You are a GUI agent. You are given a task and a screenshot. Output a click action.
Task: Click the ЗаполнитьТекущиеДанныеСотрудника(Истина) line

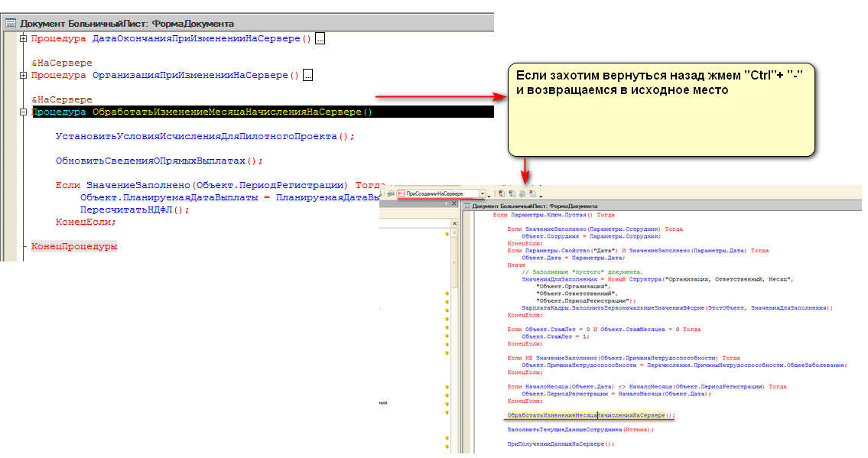point(580,430)
